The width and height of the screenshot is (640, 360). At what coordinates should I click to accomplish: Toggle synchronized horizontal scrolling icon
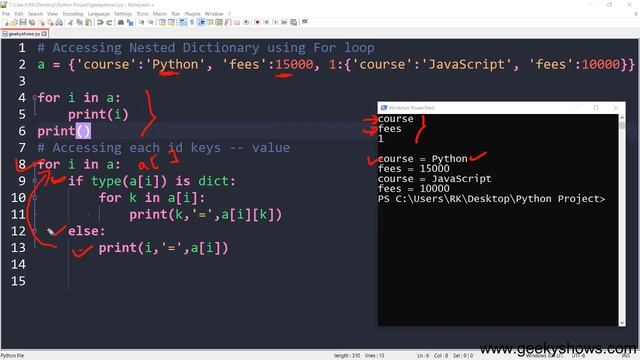(171, 22)
